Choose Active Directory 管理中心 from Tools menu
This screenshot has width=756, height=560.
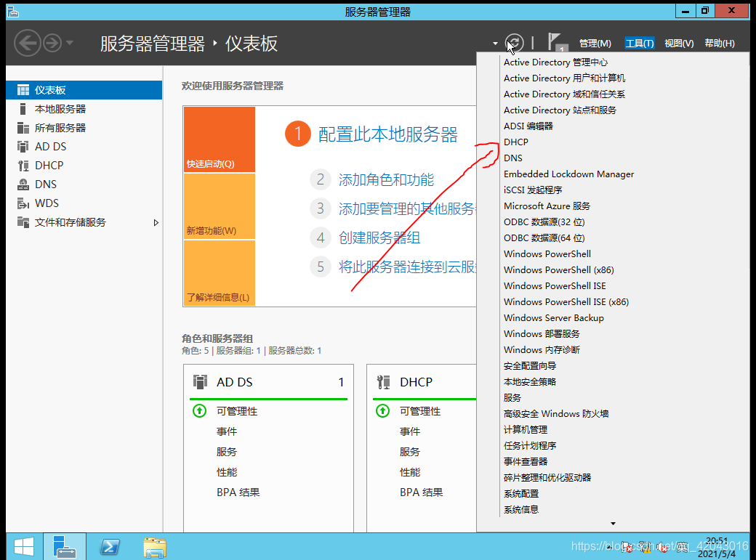click(555, 62)
